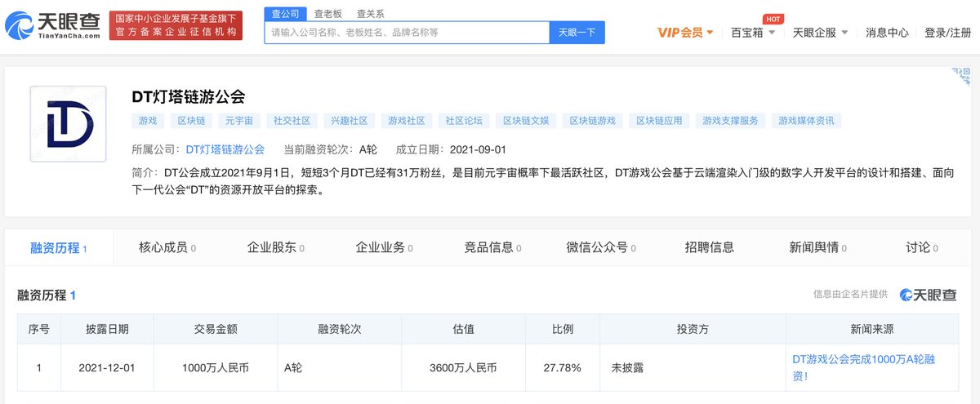Screen dimensions: 980x404
Task: Click the 披露日期 column header
Action: (x=107, y=330)
